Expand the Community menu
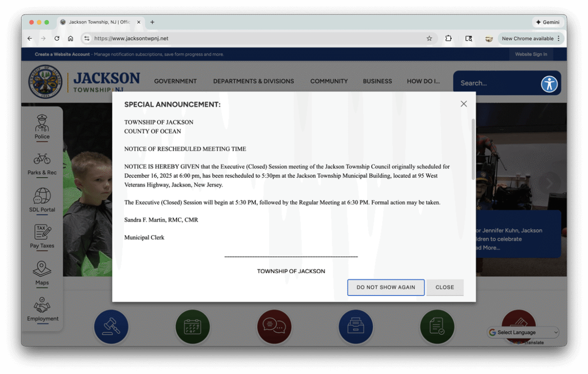Screen dimensions: 588x374 tap(329, 81)
